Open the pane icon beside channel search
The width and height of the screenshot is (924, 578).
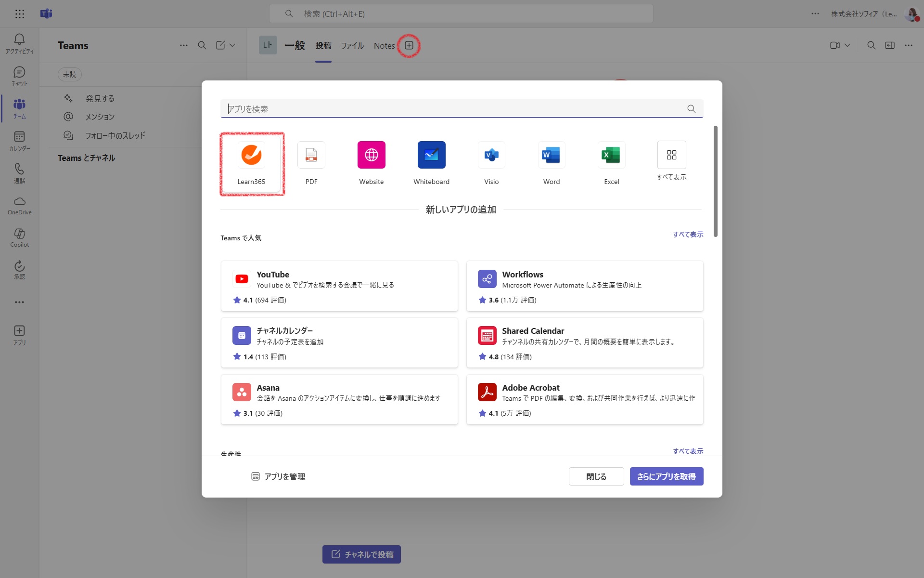(890, 45)
